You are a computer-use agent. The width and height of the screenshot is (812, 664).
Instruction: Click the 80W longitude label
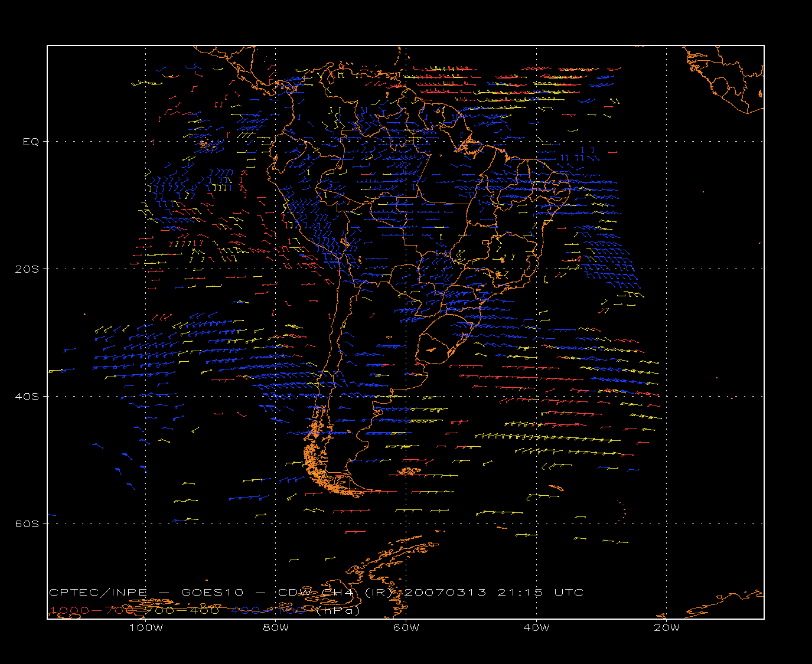[276, 627]
